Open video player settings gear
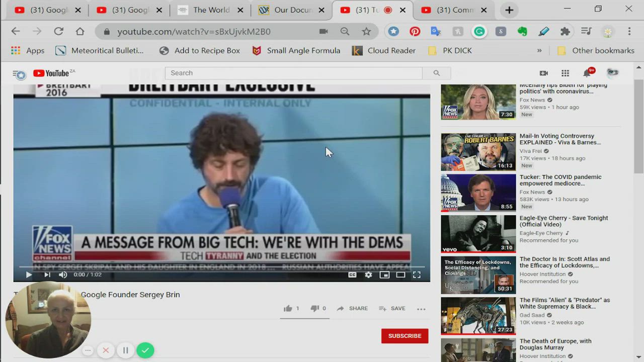 pos(368,275)
